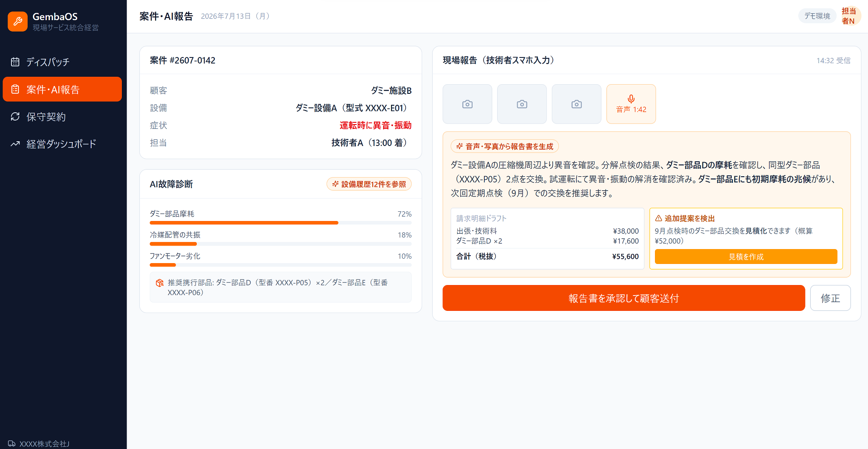868x449 pixels.
Task: Click the refresh icon beside 保守契約
Action: point(15,117)
